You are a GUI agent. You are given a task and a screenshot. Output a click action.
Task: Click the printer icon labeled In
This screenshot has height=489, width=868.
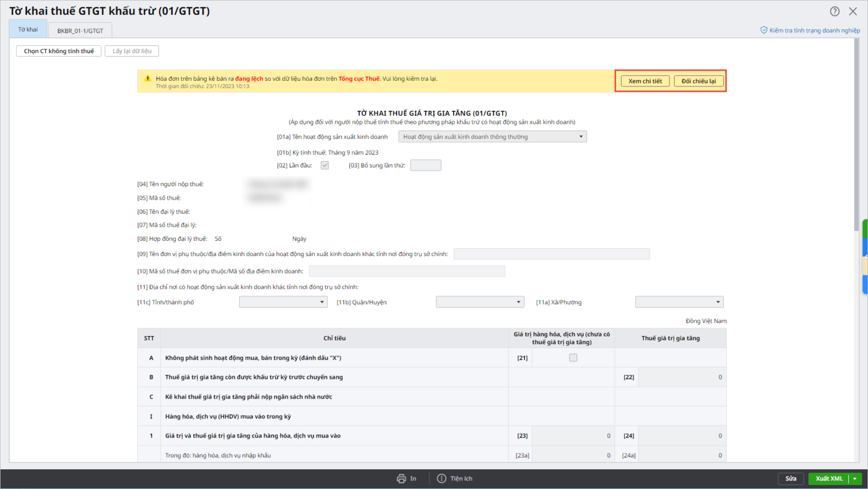pyautogui.click(x=401, y=479)
